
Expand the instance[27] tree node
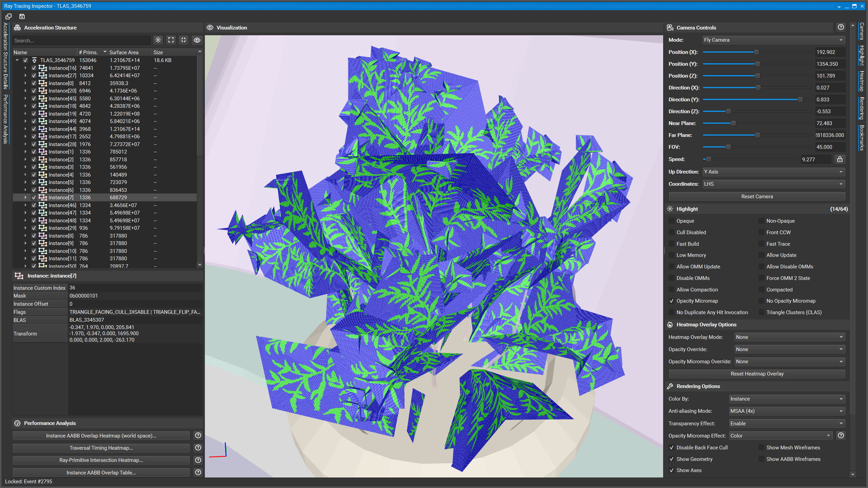tap(25, 75)
